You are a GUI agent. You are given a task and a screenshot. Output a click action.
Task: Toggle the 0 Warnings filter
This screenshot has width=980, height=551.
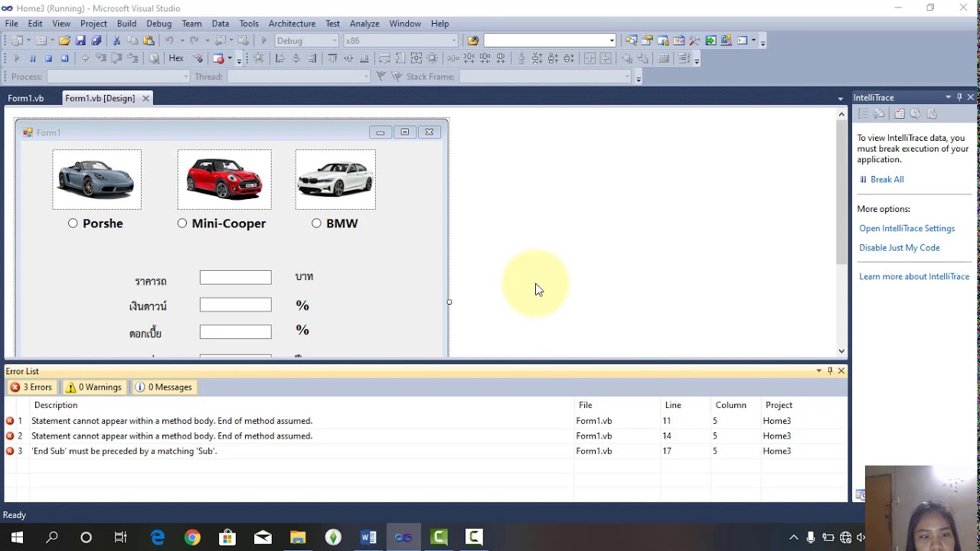click(x=93, y=387)
